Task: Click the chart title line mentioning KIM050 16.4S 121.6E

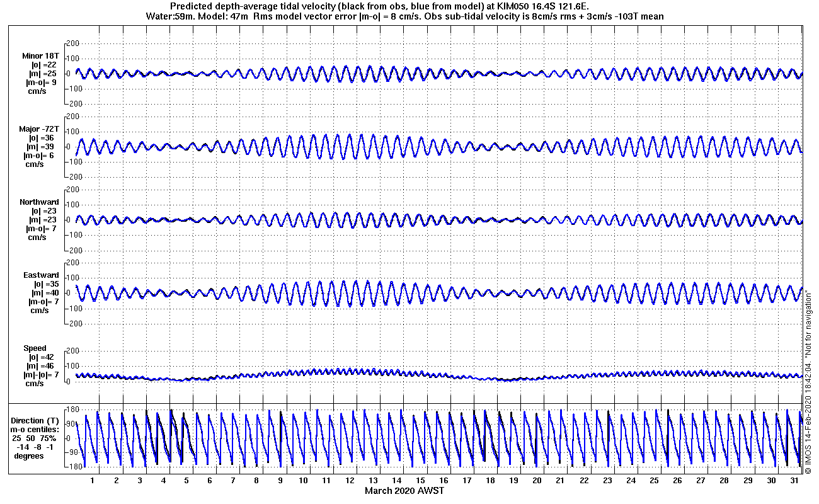Action: [380, 6]
